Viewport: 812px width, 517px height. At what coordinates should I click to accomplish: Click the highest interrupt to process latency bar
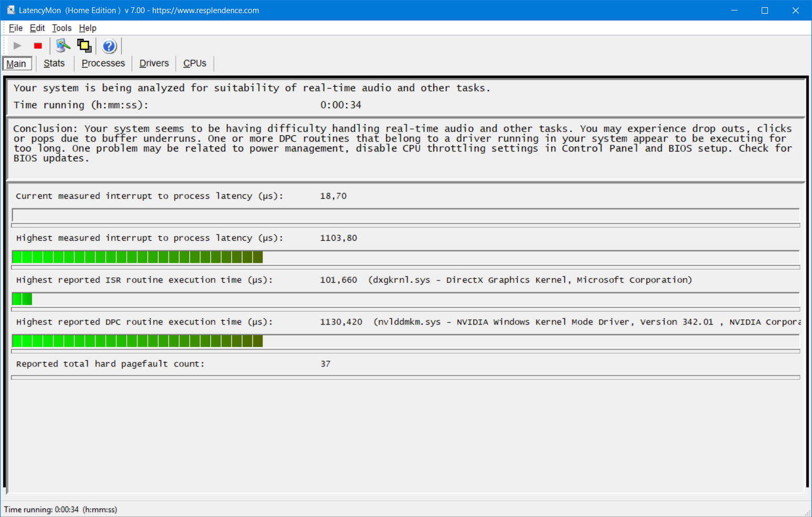(137, 257)
